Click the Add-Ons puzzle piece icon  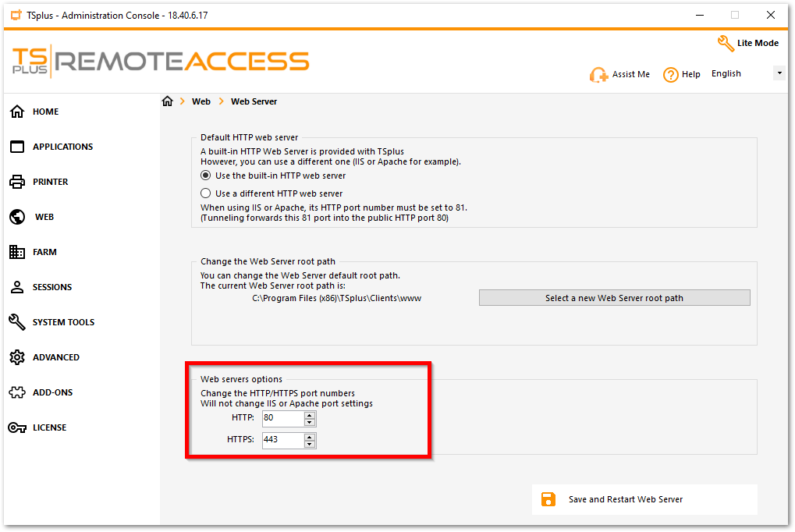(17, 392)
